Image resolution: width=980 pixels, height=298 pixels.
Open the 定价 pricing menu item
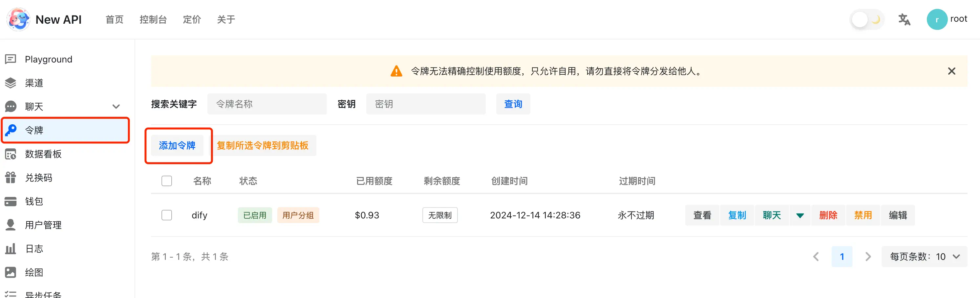pos(192,19)
